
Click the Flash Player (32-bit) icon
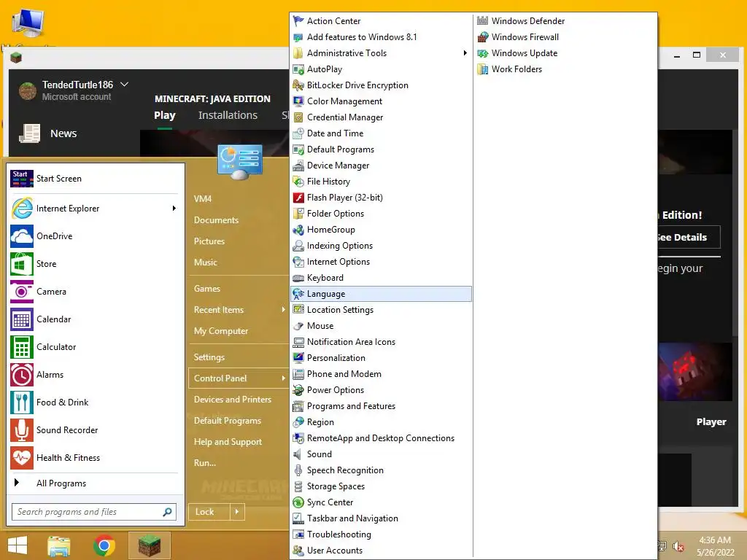[x=298, y=198]
